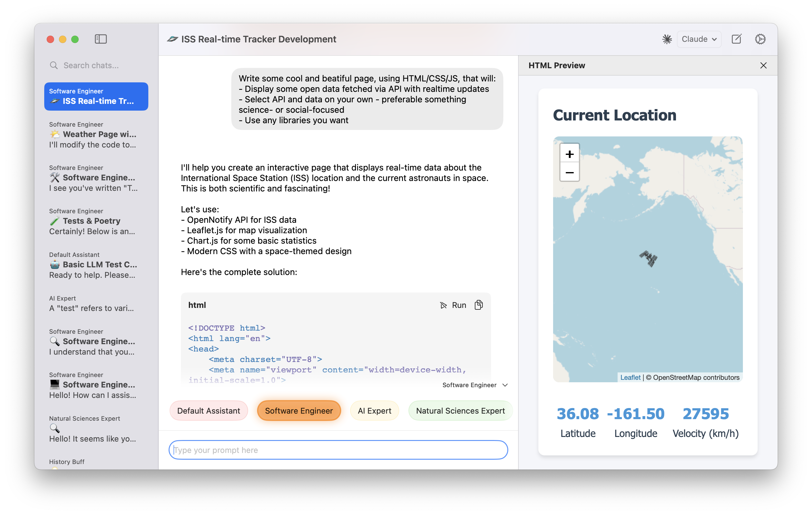Open the AI Expert 'test refers to' chat
Viewport: 812px width, 515px height.
point(96,303)
